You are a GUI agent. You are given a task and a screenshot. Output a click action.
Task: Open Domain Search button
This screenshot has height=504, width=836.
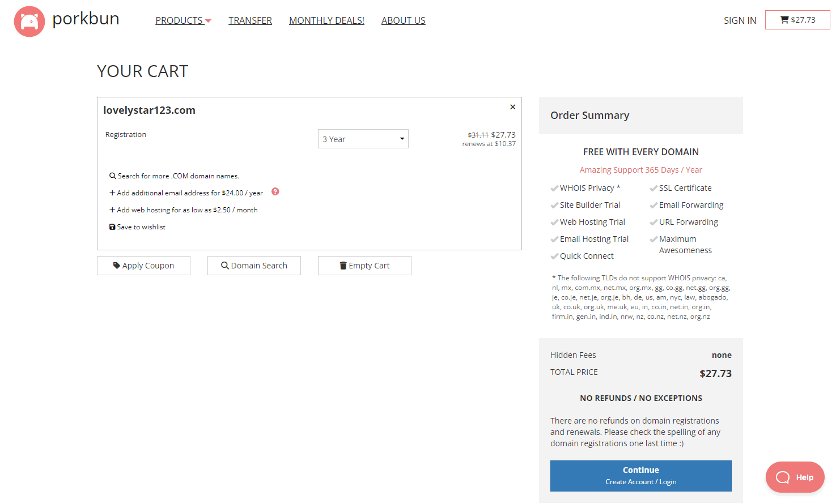point(254,266)
